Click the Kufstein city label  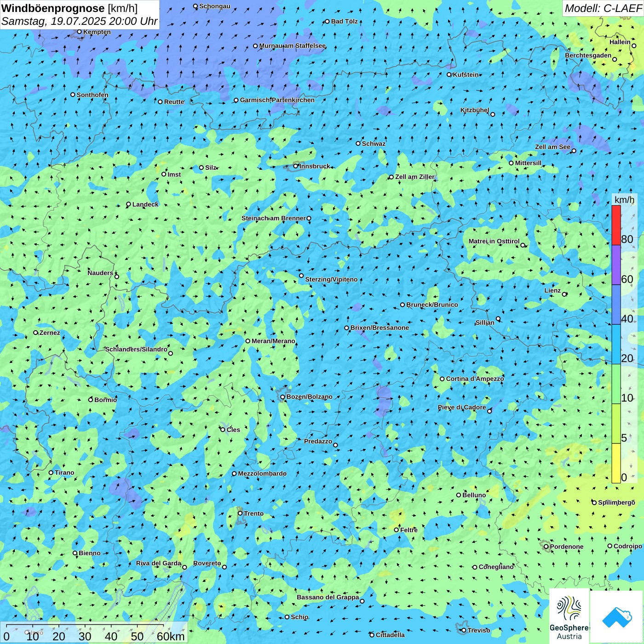[466, 75]
